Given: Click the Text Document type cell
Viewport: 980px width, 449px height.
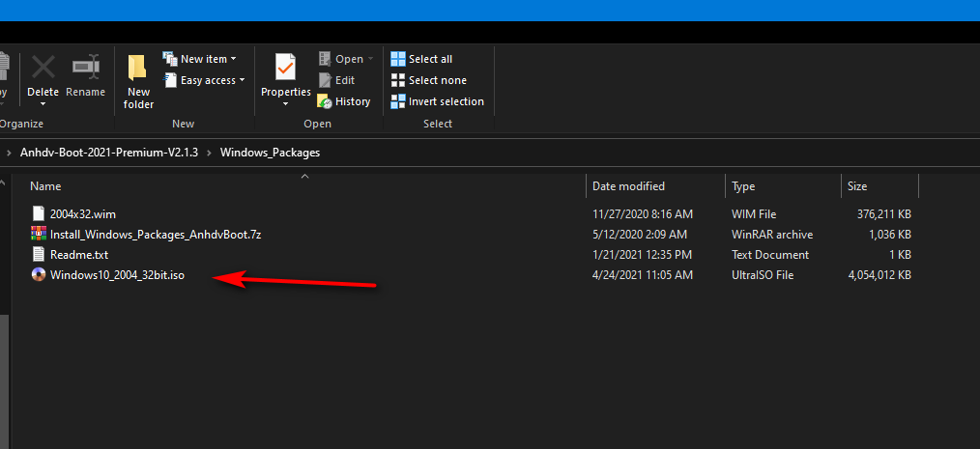Looking at the screenshot, I should tap(770, 255).
